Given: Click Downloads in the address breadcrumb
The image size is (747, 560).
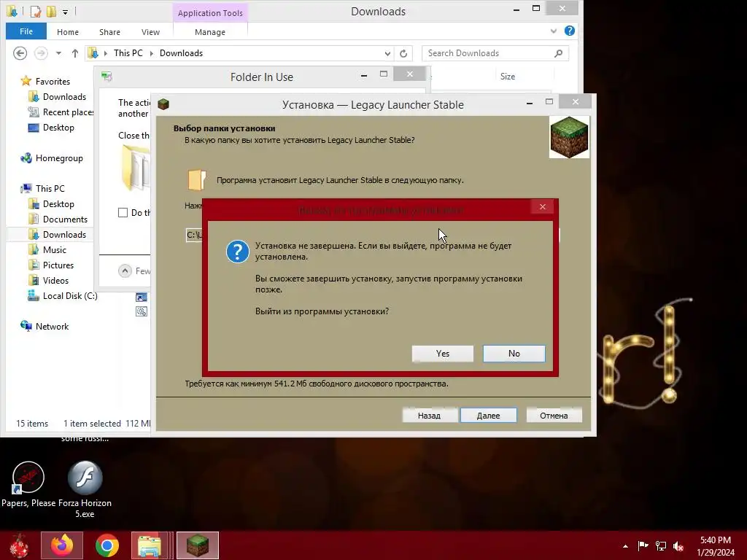Looking at the screenshot, I should pyautogui.click(x=181, y=52).
